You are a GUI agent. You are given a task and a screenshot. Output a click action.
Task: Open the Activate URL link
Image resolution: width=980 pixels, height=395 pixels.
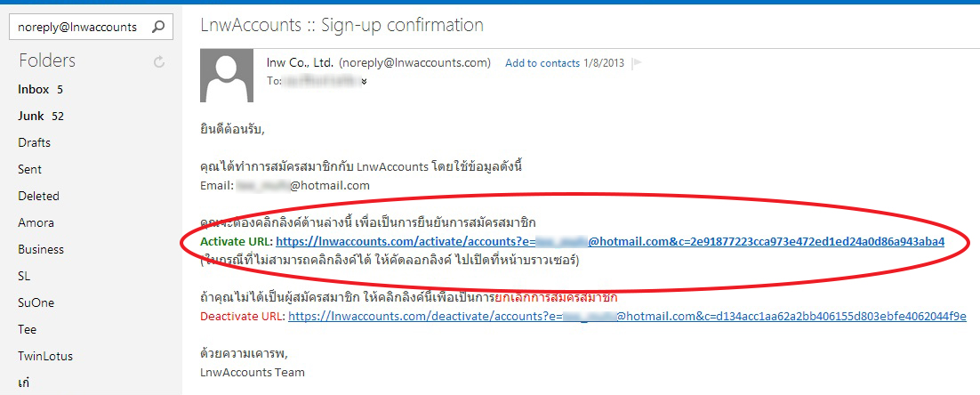tap(610, 241)
